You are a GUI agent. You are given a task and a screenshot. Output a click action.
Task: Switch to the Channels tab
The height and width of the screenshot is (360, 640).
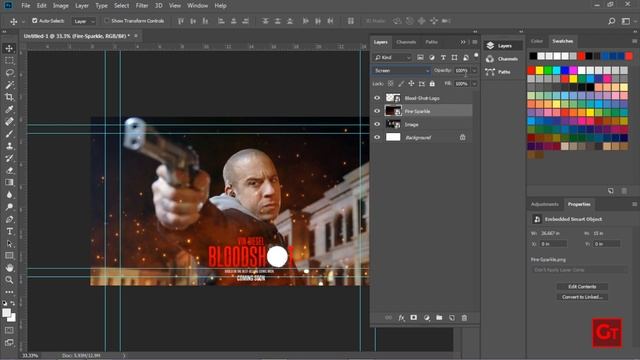pyautogui.click(x=406, y=42)
